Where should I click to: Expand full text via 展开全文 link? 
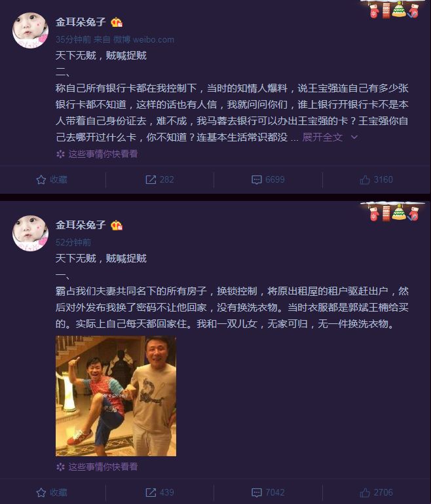tap(322, 137)
